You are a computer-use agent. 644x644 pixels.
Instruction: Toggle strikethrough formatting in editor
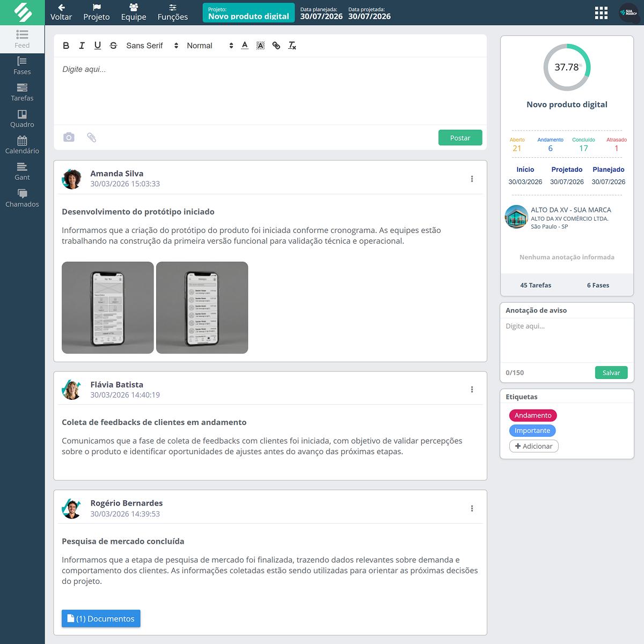point(113,46)
